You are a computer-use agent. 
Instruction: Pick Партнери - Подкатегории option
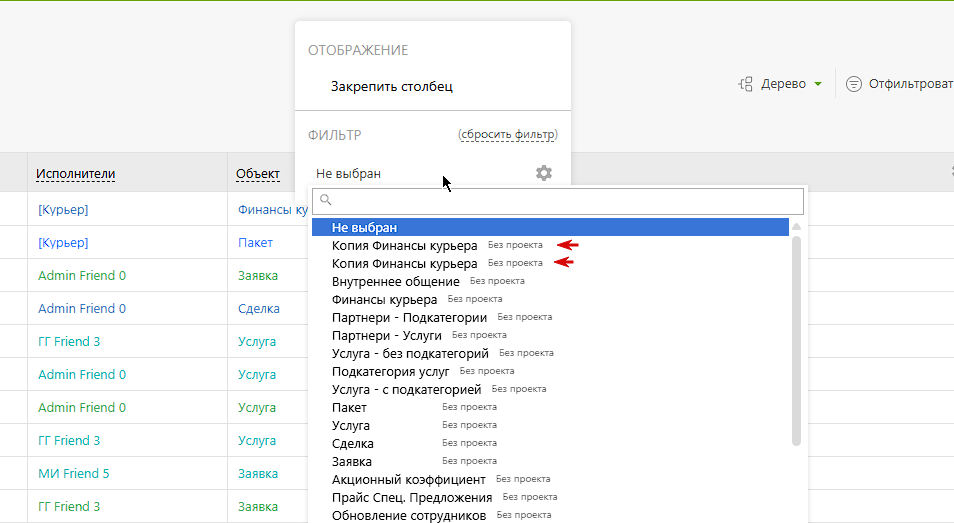click(x=409, y=317)
